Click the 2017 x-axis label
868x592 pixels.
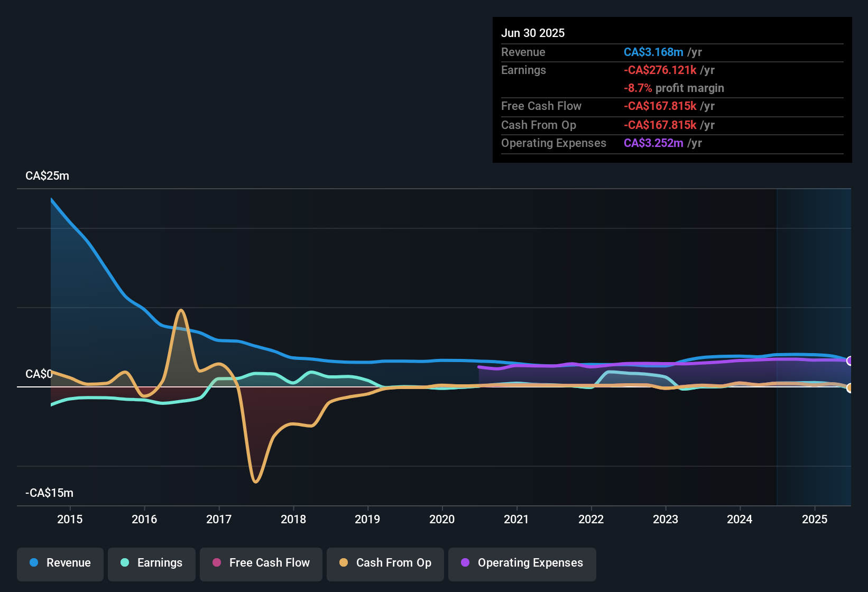coord(219,519)
